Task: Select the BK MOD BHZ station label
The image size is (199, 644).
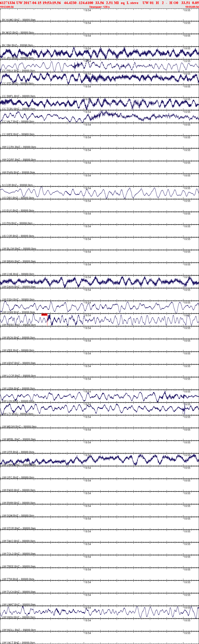Action: coord(18,33)
